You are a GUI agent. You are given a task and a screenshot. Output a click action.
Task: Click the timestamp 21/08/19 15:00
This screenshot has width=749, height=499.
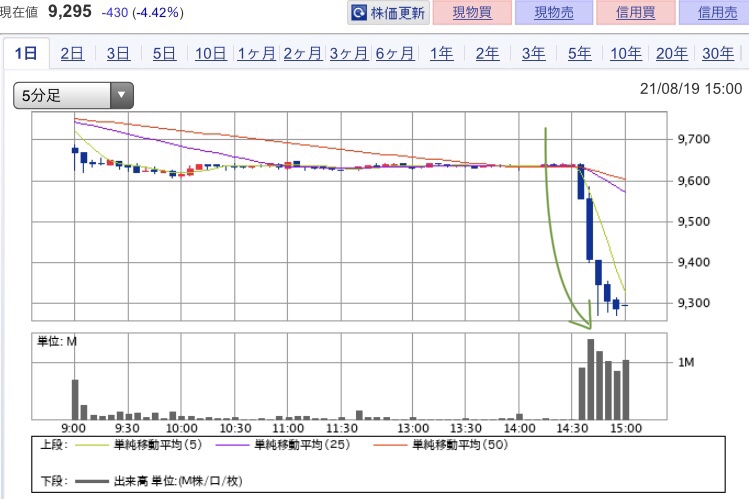tap(691, 89)
